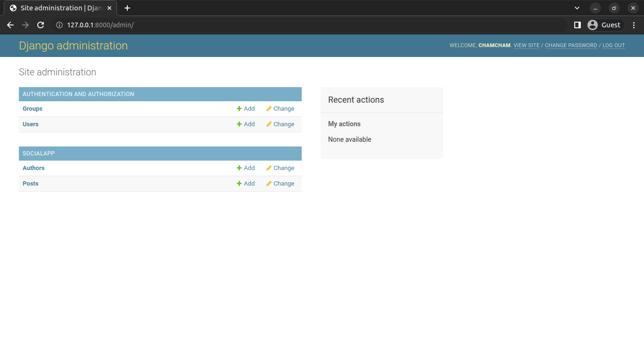Click the address bar URL field
This screenshot has height=349, width=644.
[x=283, y=25]
